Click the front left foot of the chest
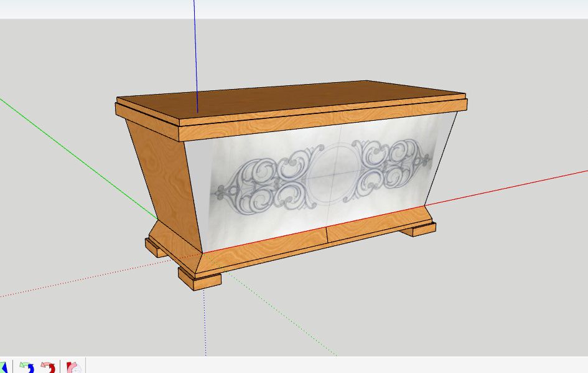Viewport: 588px width, 373px height. tap(200, 278)
